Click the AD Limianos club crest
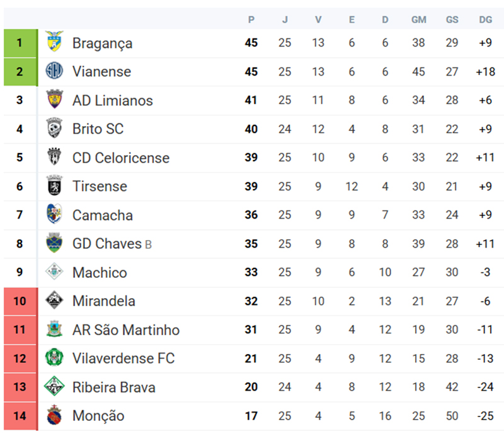This screenshot has width=504, height=436. pos(55,100)
